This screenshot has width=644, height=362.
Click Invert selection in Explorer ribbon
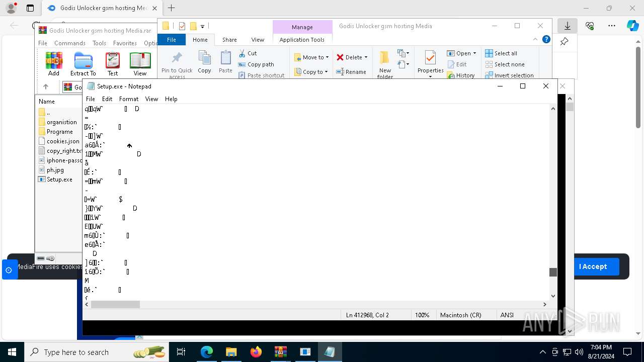(x=509, y=75)
